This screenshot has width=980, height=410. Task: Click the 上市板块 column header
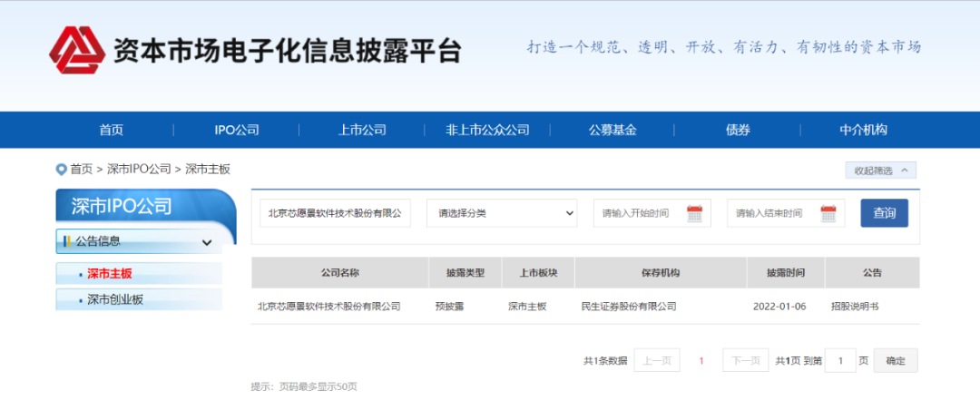point(538,273)
